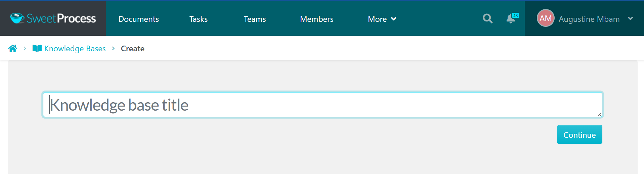Viewport: 644px width, 174px height.
Task: Open the Tasks menu
Action: (198, 19)
